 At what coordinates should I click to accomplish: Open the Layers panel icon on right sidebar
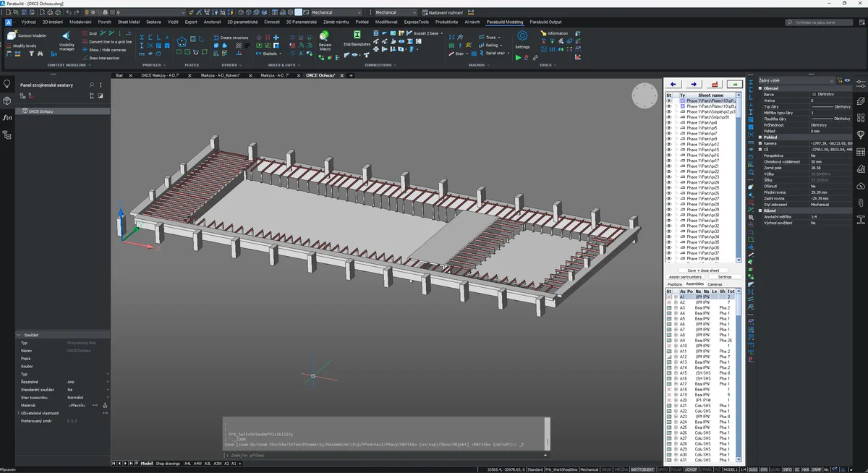[x=861, y=101]
